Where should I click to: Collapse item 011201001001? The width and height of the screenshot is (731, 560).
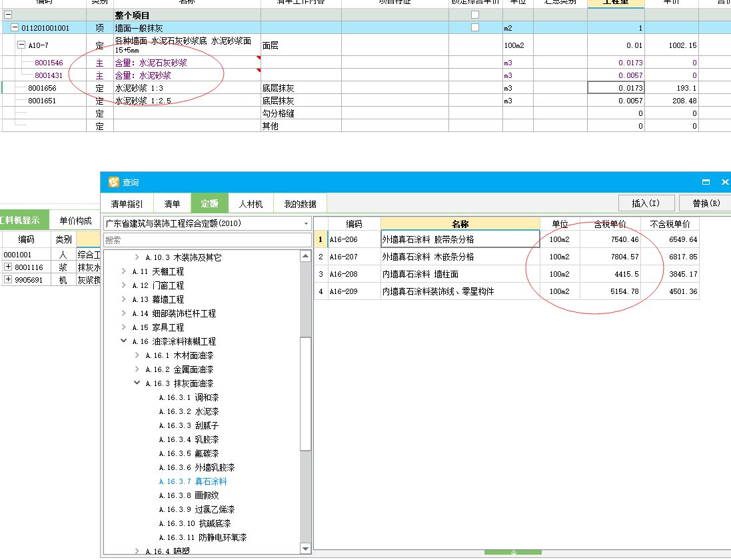(x=15, y=27)
